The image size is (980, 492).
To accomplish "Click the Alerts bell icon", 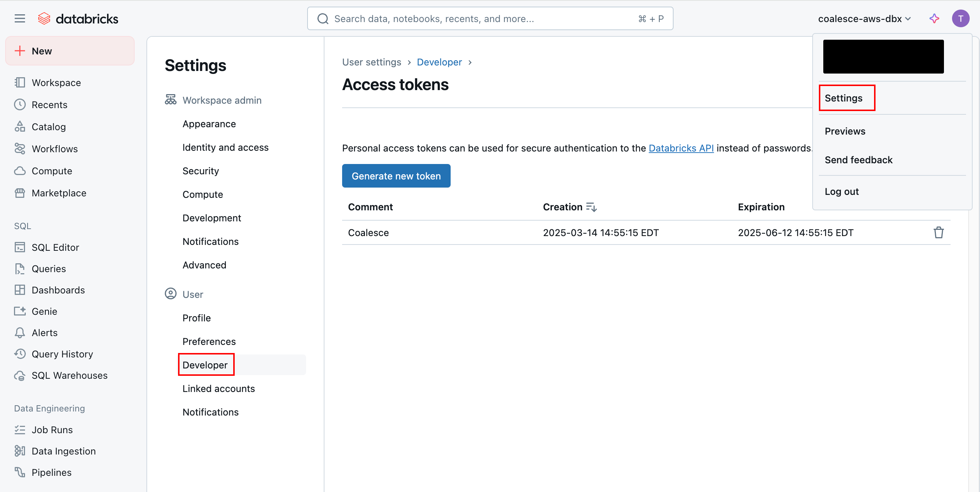I will tap(20, 332).
